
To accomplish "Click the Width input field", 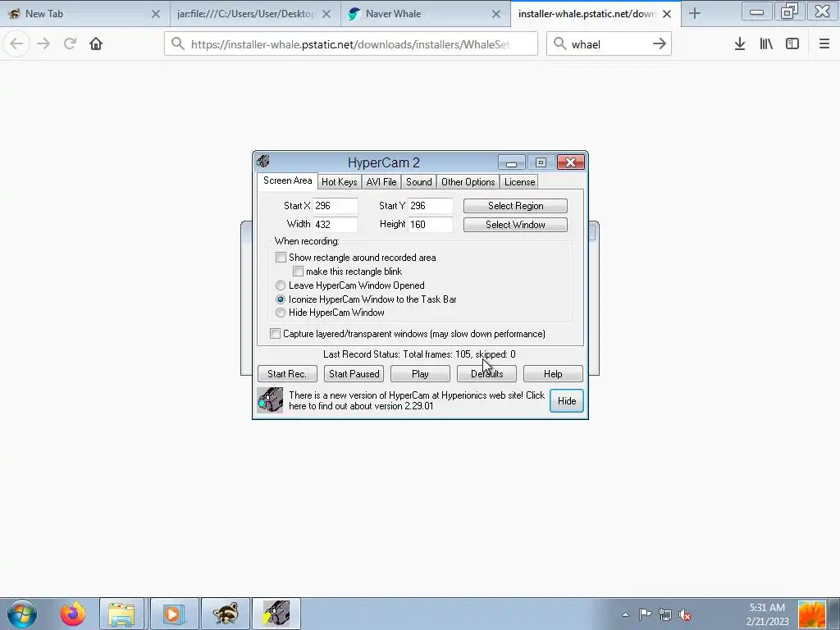I will [336, 225].
